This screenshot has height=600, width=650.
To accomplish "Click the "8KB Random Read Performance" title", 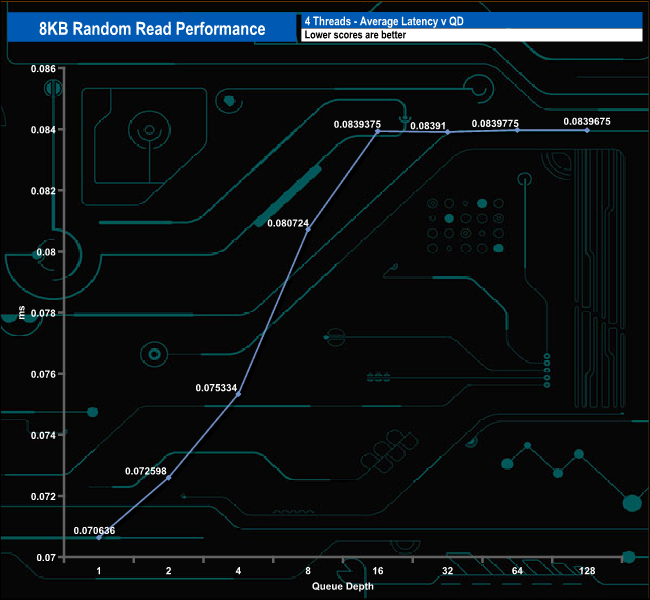I will coord(152,29).
